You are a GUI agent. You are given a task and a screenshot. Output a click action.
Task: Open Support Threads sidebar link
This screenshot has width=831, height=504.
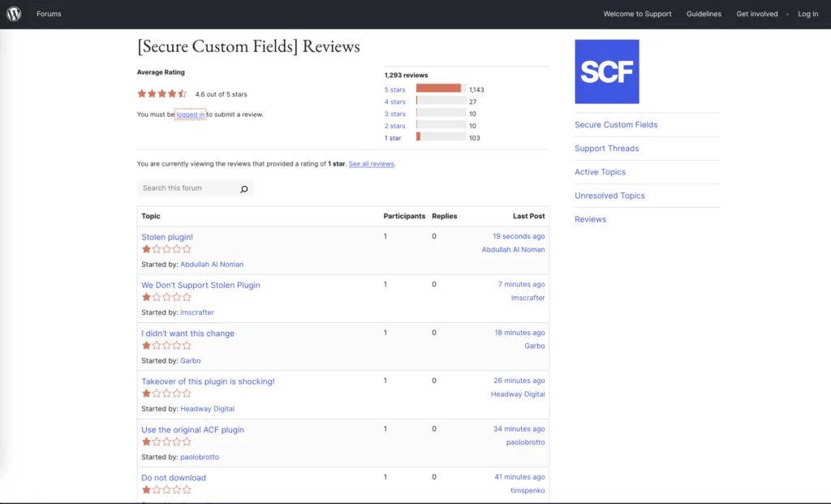tap(606, 149)
